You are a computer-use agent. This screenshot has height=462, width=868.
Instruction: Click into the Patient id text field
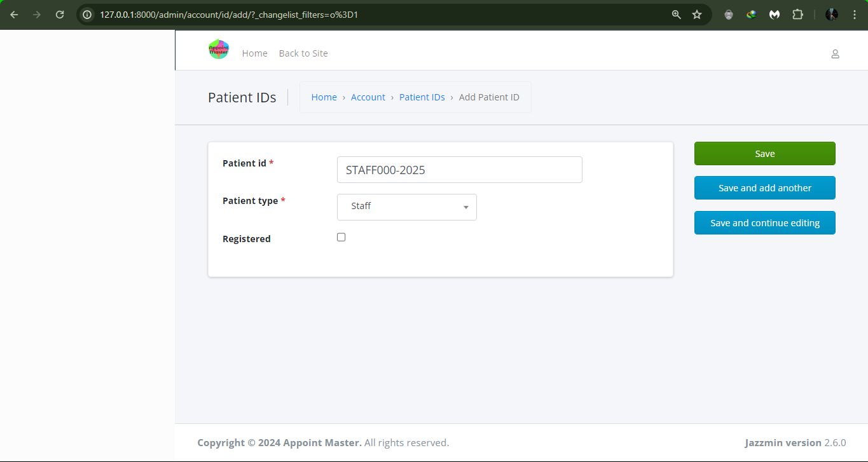pyautogui.click(x=459, y=170)
